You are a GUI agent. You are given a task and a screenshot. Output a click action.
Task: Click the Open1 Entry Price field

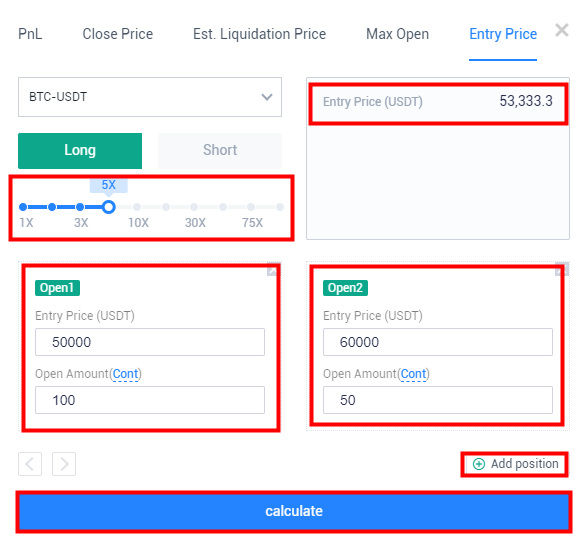coord(150,342)
